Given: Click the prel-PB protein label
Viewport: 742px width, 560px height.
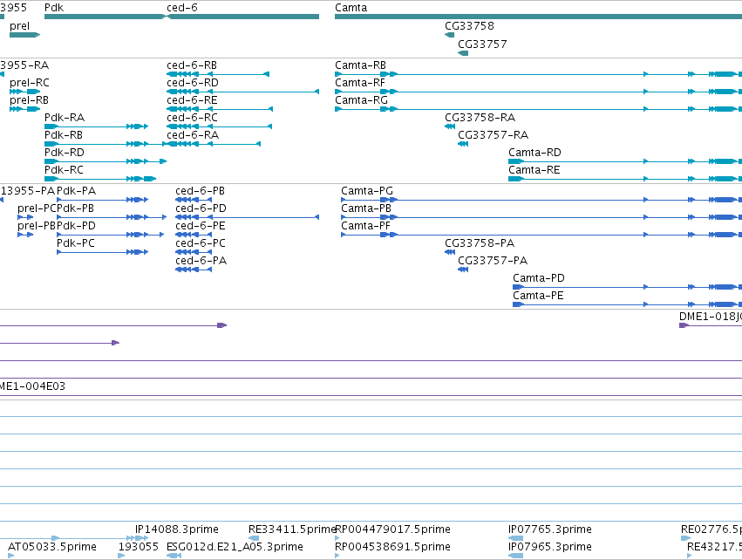Looking at the screenshot, I should [x=37, y=226].
